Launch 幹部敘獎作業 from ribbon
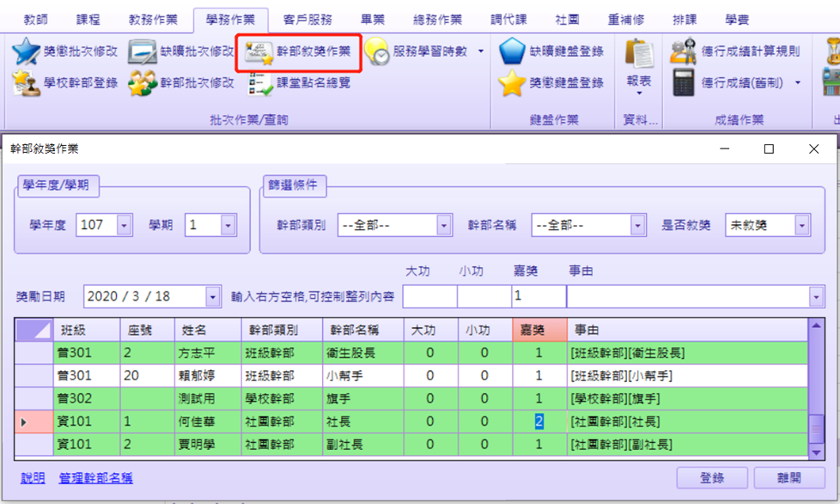The height and width of the screenshot is (504, 840). [299, 52]
